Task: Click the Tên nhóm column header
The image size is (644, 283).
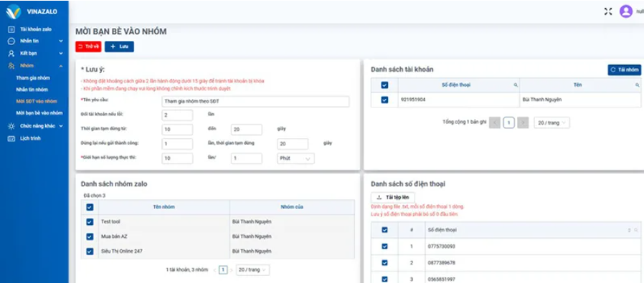Action: point(164,207)
